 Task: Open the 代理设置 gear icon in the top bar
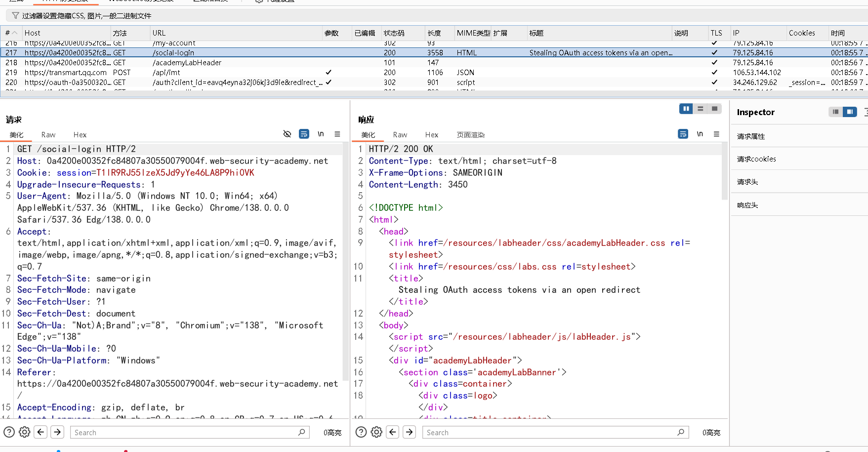pos(259,1)
